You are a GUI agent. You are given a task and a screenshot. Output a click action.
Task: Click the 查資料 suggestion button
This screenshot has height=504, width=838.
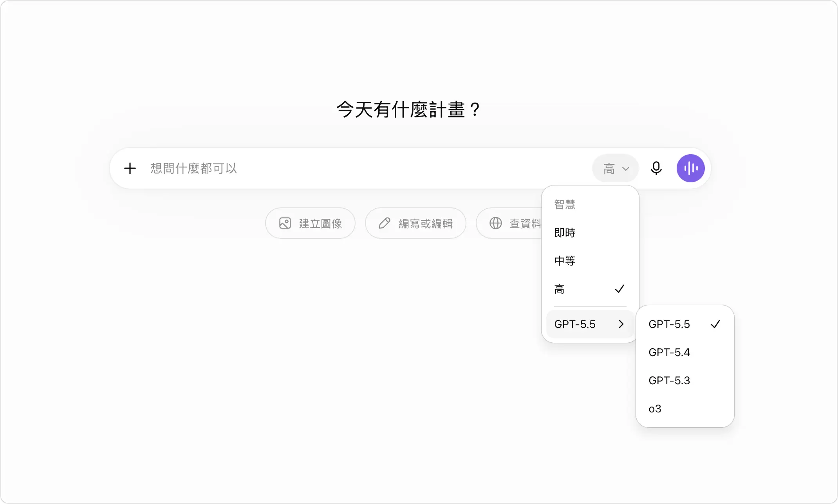pyautogui.click(x=509, y=223)
